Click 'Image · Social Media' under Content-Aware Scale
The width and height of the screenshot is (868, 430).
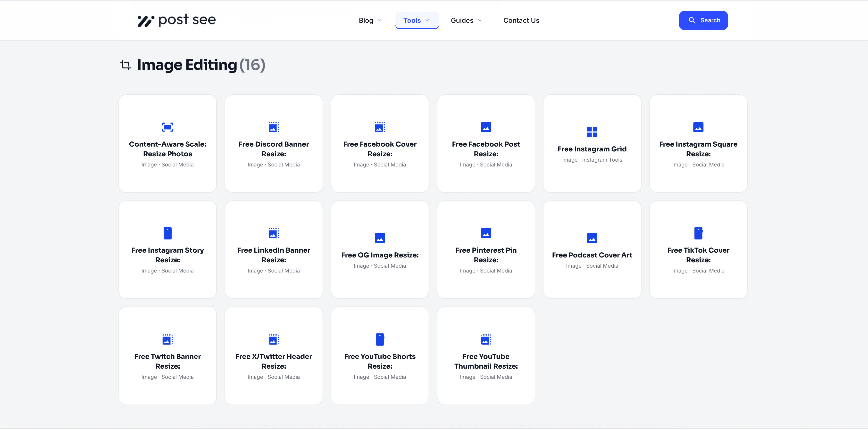[x=167, y=165]
